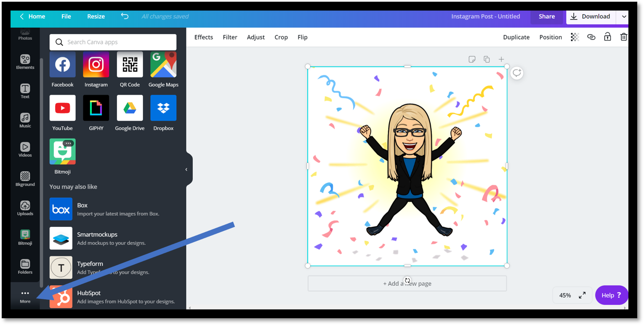
Task: Open the Elements sidebar panel
Action: 25,62
